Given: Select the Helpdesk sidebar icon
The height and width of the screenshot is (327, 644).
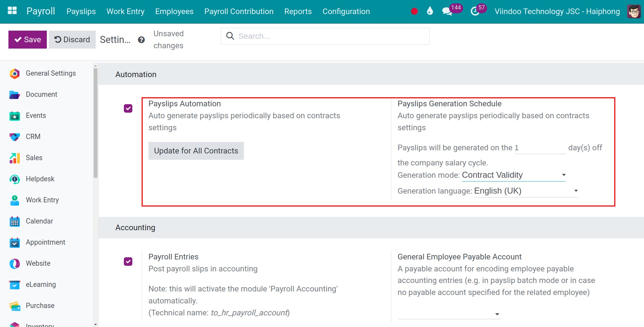Looking at the screenshot, I should [x=14, y=179].
